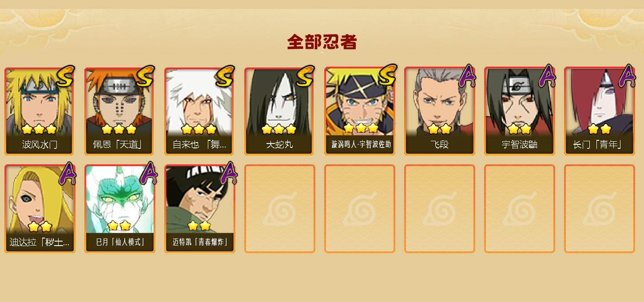Screen dimensions: 644x302
Task: Click the 全部忍者 heading
Action: pyautogui.click(x=322, y=42)
